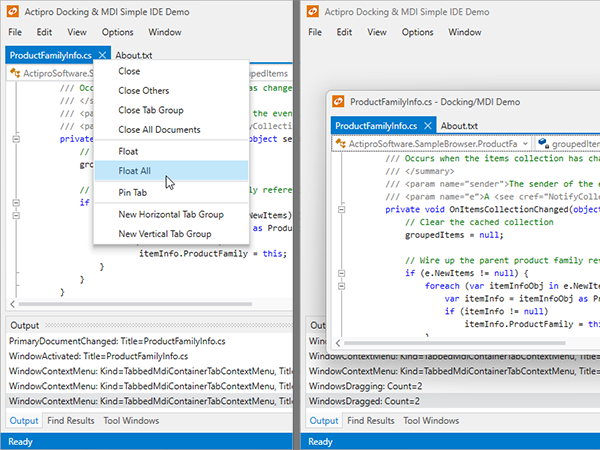Switch to Tool Windows tab in right window
This screenshot has height=450, width=600.
coord(431,421)
